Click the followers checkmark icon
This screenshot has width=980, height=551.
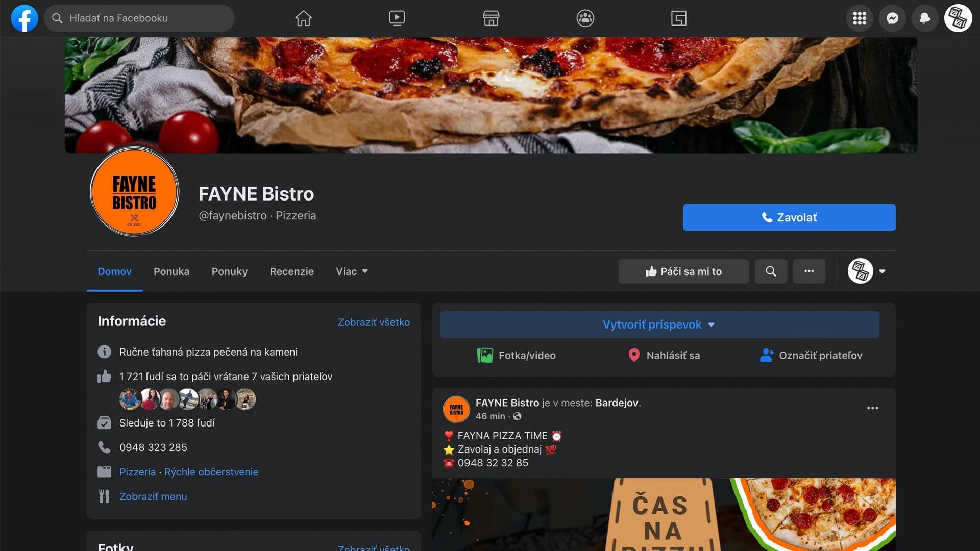point(104,423)
